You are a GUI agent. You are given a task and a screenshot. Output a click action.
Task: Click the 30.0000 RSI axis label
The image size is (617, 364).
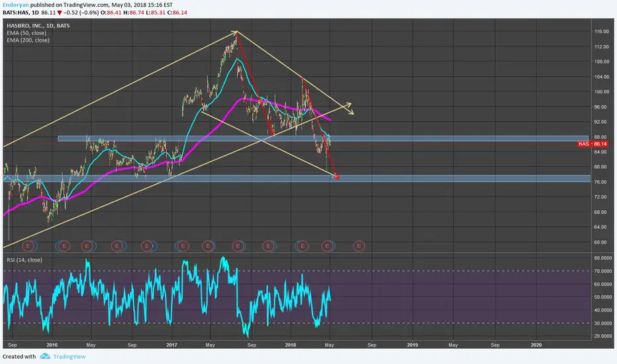603,324
